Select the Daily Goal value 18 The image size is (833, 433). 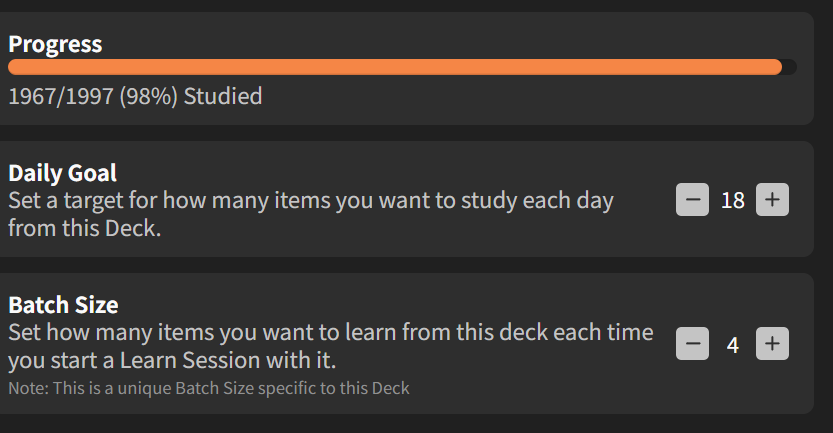pos(733,200)
